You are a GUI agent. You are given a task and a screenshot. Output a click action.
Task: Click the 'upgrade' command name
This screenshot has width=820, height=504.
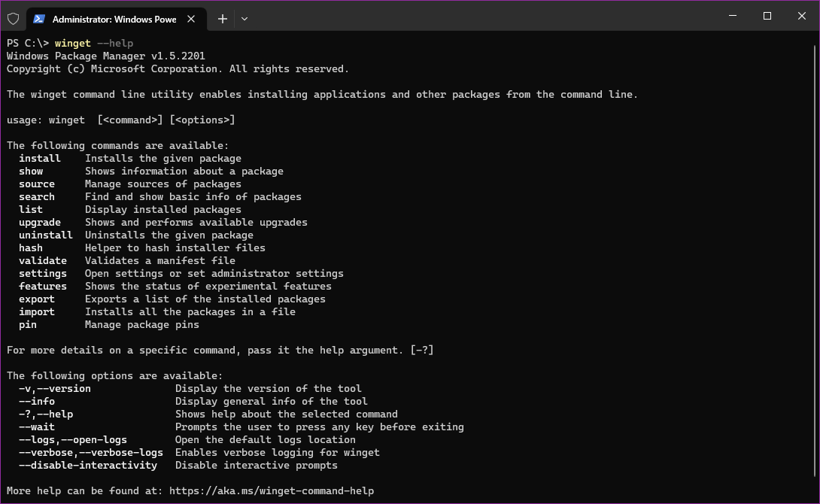(40, 223)
